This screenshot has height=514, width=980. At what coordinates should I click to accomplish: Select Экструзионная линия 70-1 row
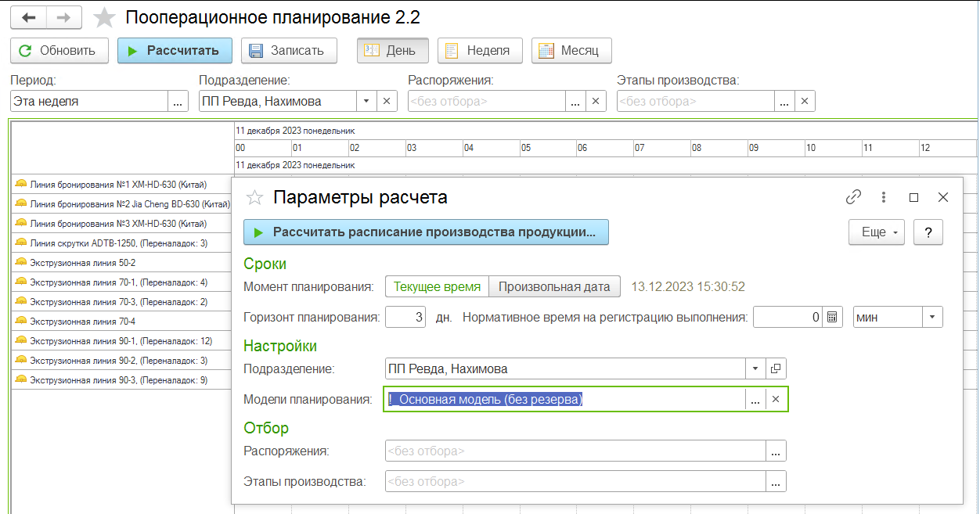pyautogui.click(x=122, y=282)
